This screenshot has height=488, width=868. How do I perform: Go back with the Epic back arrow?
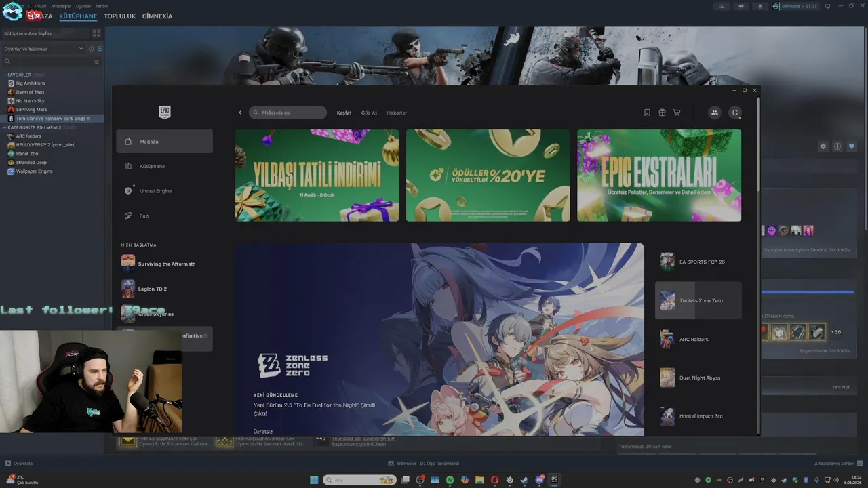pos(240,113)
